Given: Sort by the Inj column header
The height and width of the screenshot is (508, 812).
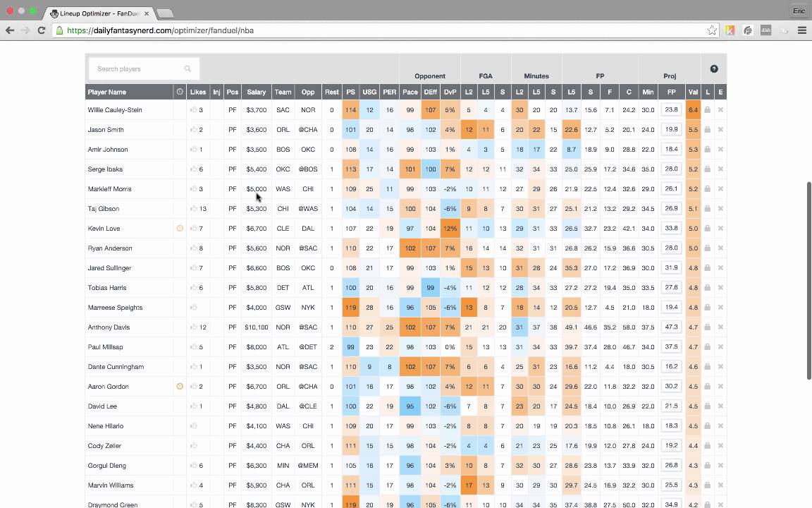Looking at the screenshot, I should point(216,92).
